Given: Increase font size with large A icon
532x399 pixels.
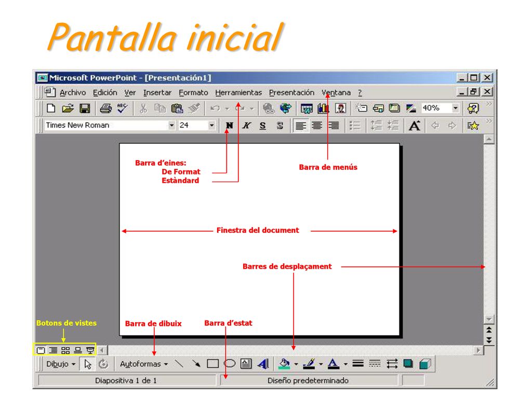Looking at the screenshot, I should (414, 126).
